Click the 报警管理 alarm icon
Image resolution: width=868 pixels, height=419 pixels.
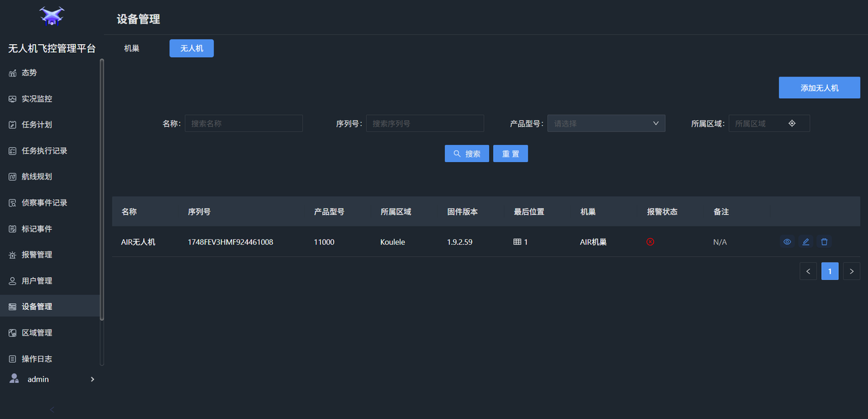pos(12,255)
